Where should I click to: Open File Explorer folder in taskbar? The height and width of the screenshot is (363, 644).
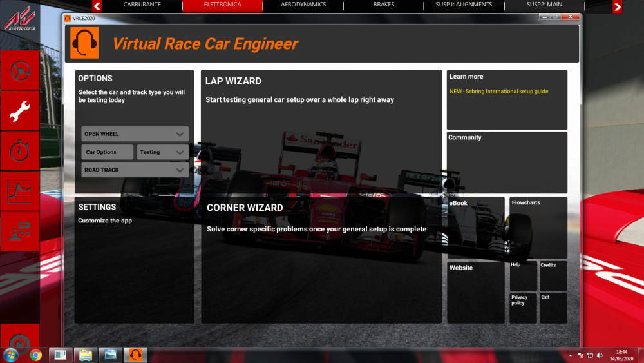(x=86, y=355)
